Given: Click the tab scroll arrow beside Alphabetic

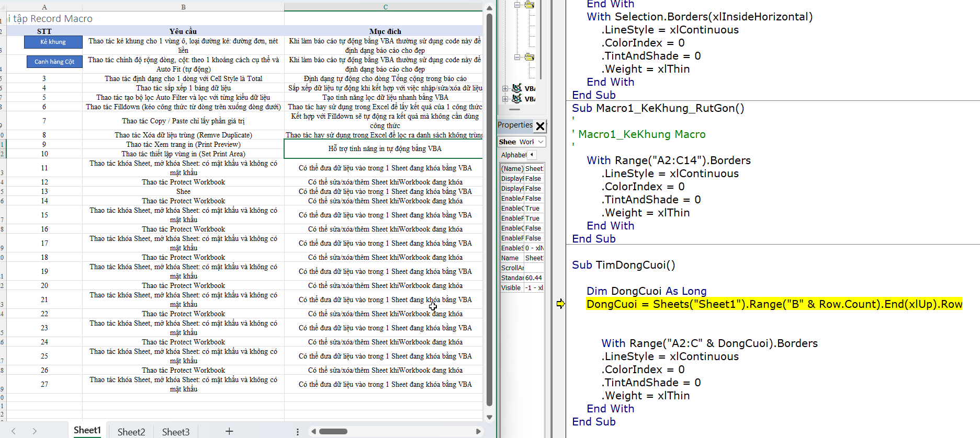Looking at the screenshot, I should click(x=532, y=155).
